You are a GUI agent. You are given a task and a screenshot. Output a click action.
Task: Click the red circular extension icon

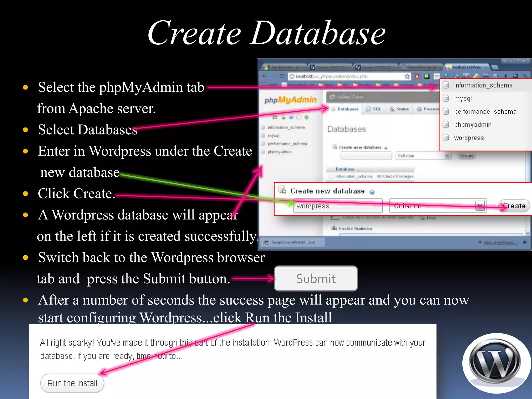click(417, 76)
